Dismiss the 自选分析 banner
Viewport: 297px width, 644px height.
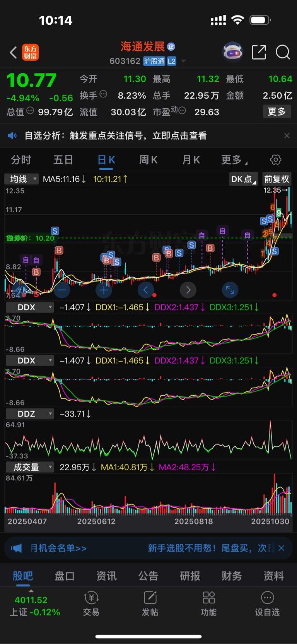pos(287,135)
